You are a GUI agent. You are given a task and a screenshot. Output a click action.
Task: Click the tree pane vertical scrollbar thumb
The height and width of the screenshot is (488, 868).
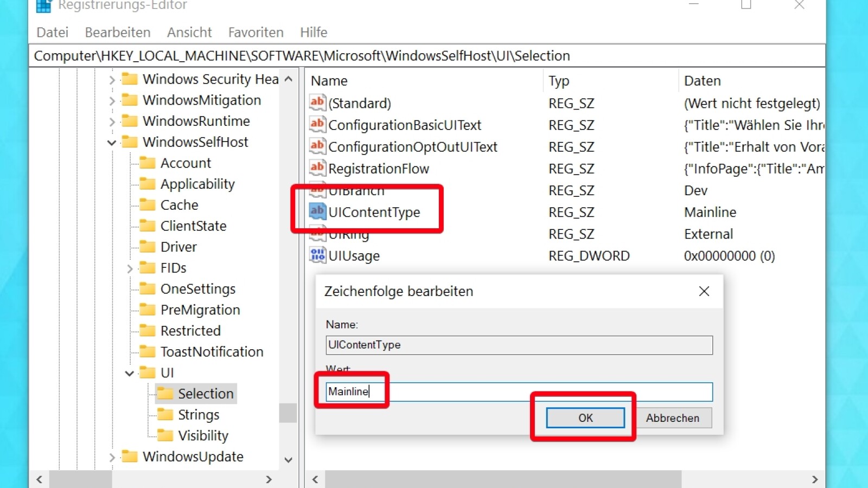coord(288,413)
